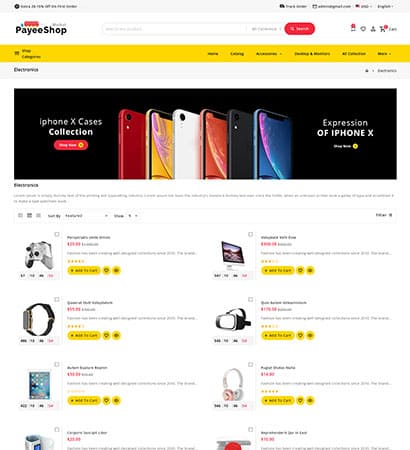The image size is (410, 450).
Task: Click Shop Now on iPhone X Cases banner
Action: pos(71,145)
